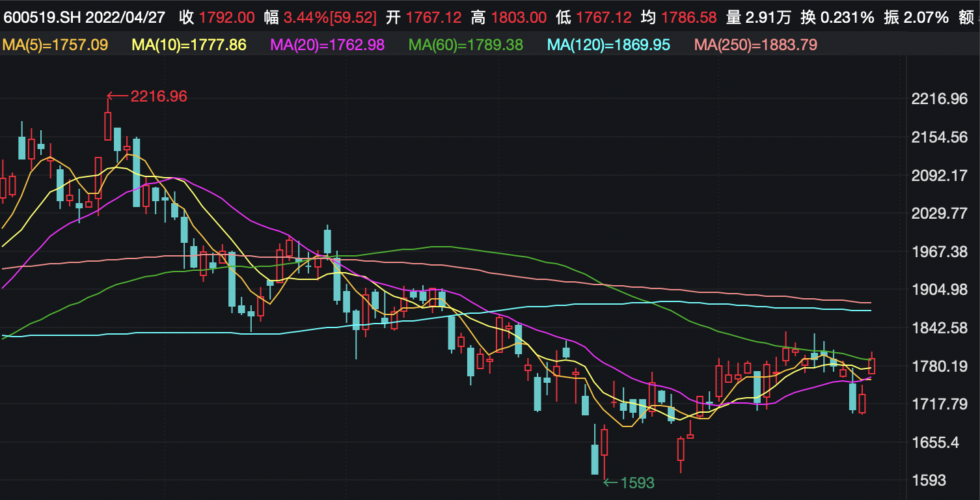The width and height of the screenshot is (980, 500).
Task: Select the pink MA(250)=1883.79 label
Action: (x=755, y=45)
